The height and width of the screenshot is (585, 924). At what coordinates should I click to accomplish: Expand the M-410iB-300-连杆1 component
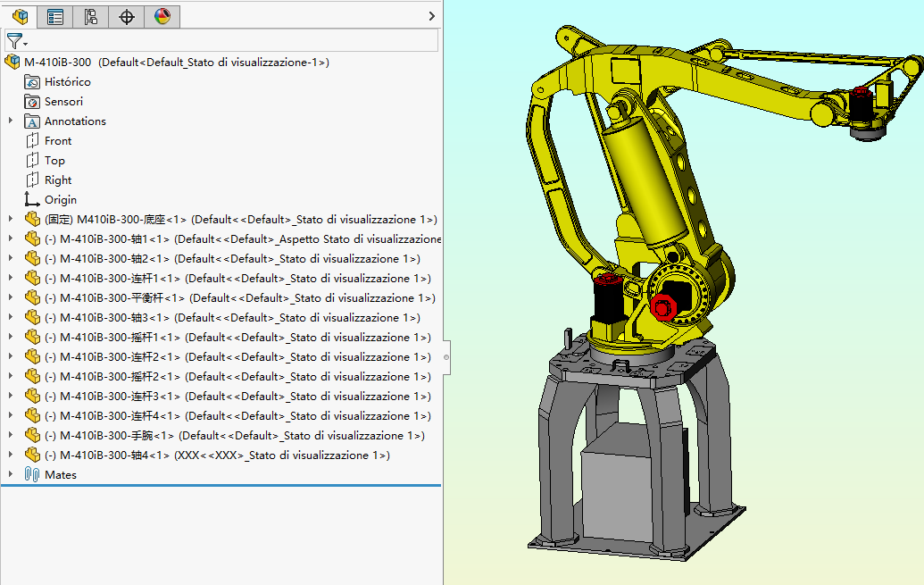11,278
